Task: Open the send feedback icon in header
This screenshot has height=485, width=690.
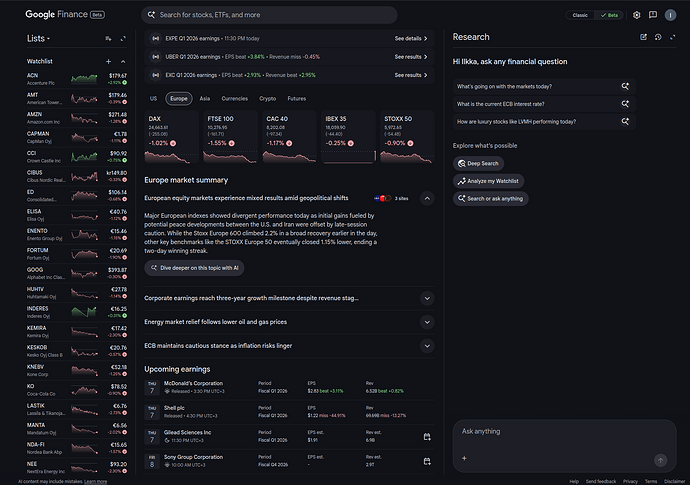Action: (x=653, y=15)
